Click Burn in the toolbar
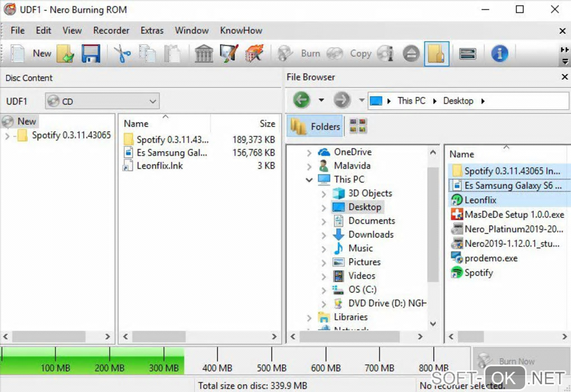The height and width of the screenshot is (392, 571). tap(299, 54)
